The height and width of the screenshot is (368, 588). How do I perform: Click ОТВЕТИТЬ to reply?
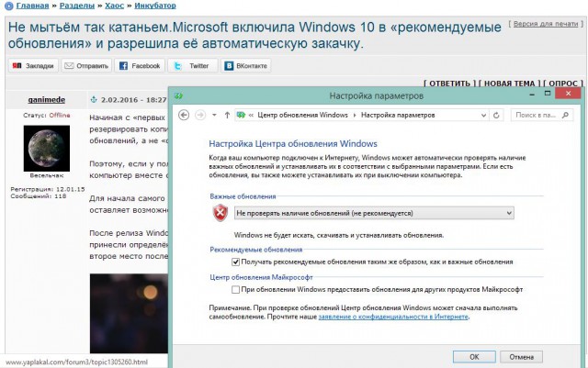coord(449,84)
